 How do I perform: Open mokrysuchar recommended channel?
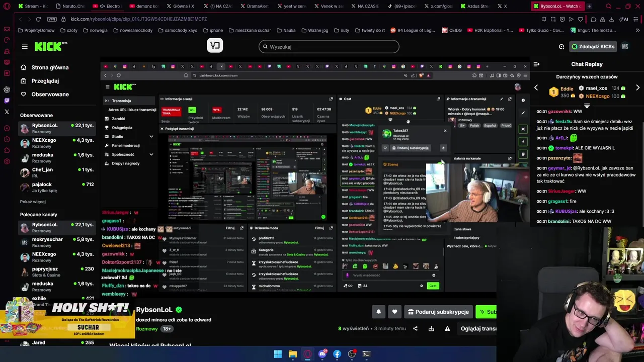point(57,242)
